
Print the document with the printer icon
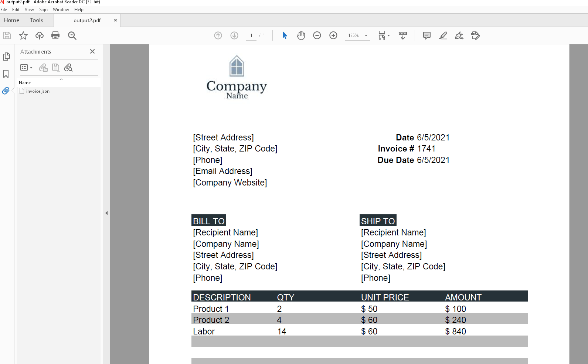coord(55,35)
